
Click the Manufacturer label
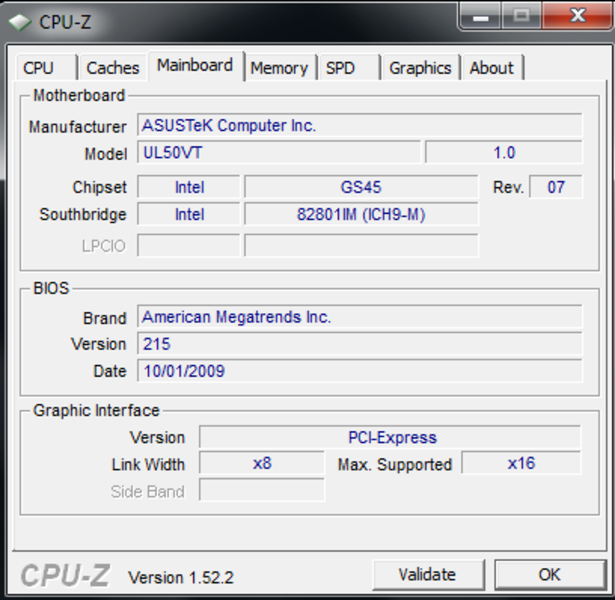pyautogui.click(x=78, y=127)
